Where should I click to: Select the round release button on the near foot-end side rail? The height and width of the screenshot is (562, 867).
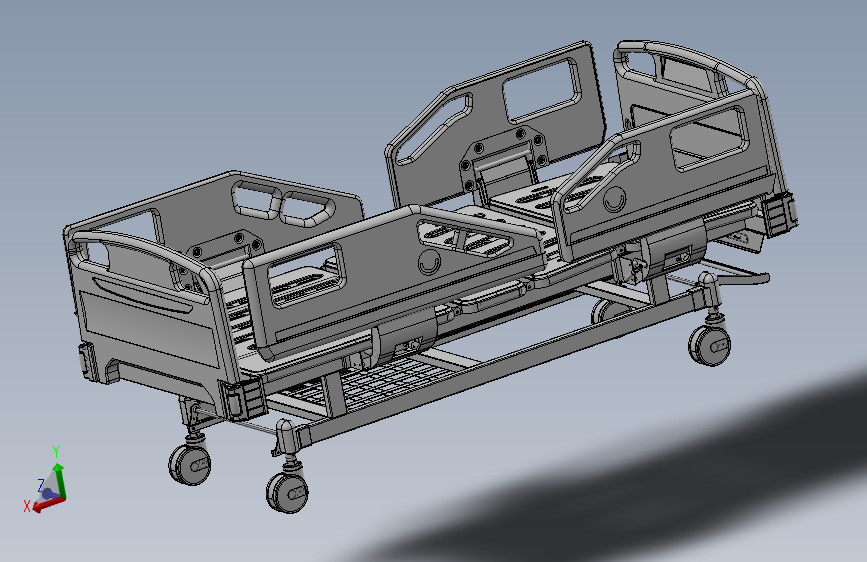click(430, 262)
